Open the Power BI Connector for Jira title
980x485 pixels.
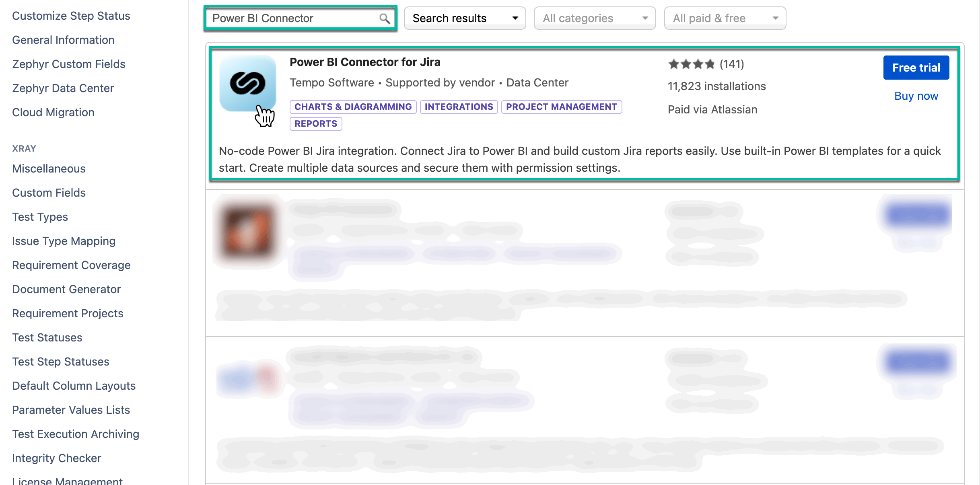tap(365, 62)
